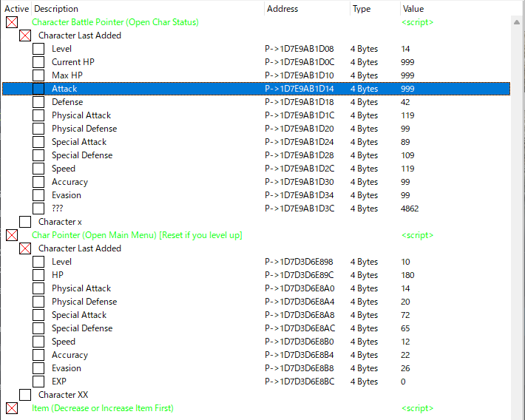The width and height of the screenshot is (525, 420).
Task: Collapse the first Character Last Added group
Action: [25, 35]
